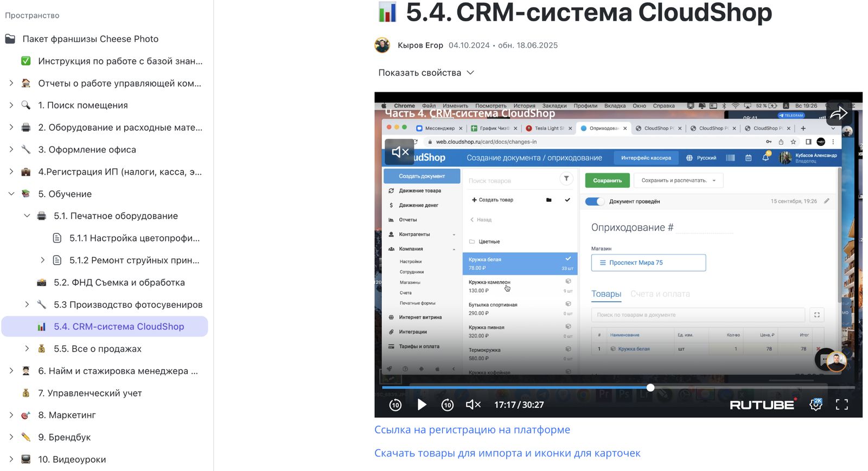
Task: Open the 5.1.1 Настройка цветопрофи page
Action: [135, 238]
